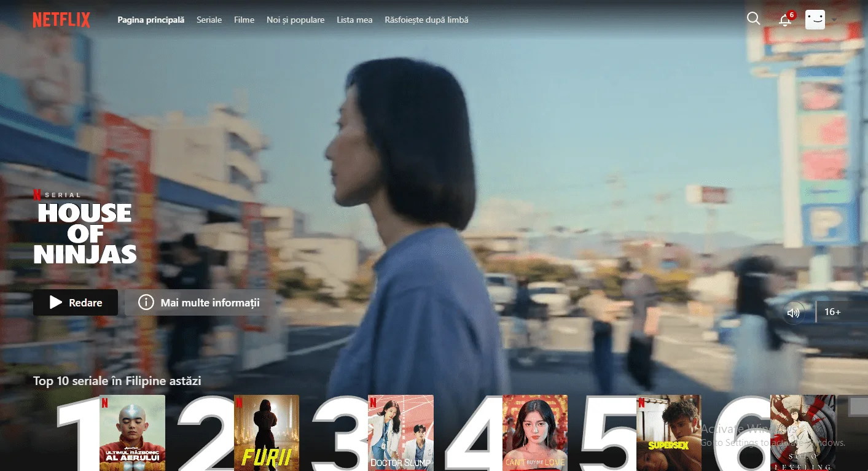
Task: Open the Furii poster
Action: [267, 433]
